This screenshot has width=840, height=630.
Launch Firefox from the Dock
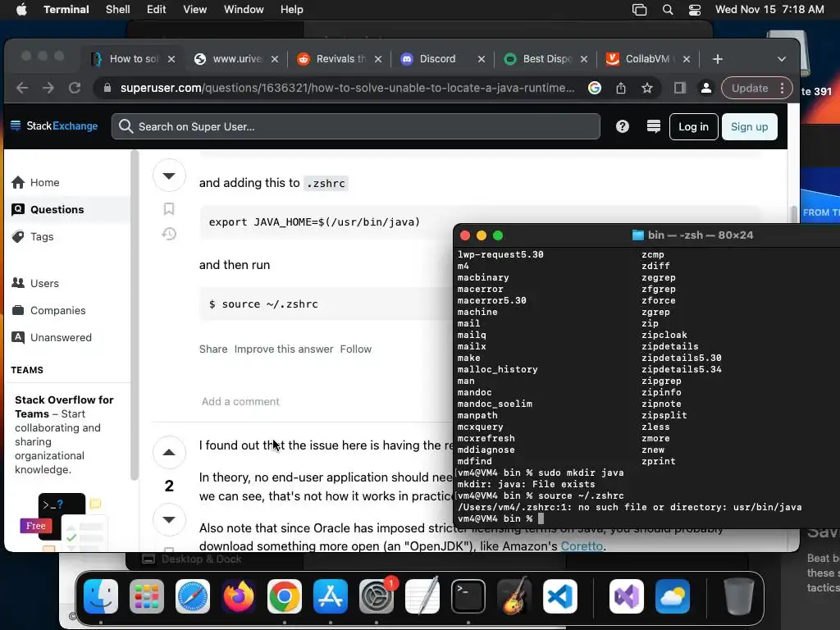pyautogui.click(x=239, y=596)
